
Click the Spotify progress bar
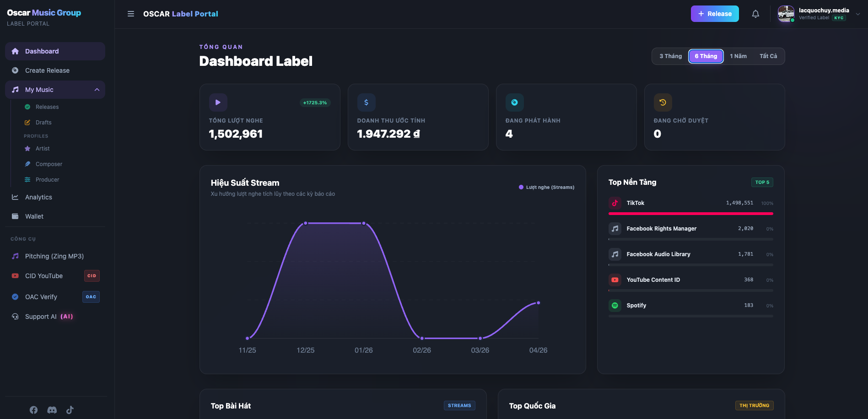point(691,316)
